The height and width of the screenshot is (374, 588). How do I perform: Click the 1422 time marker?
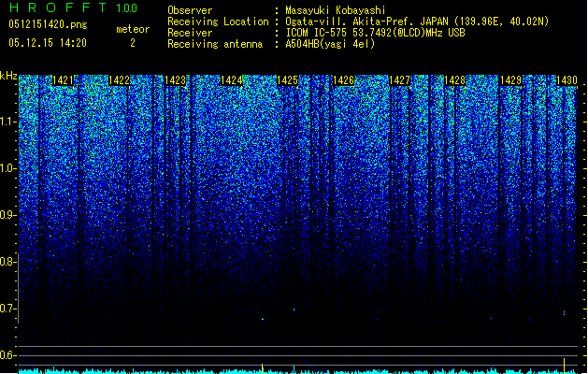119,80
